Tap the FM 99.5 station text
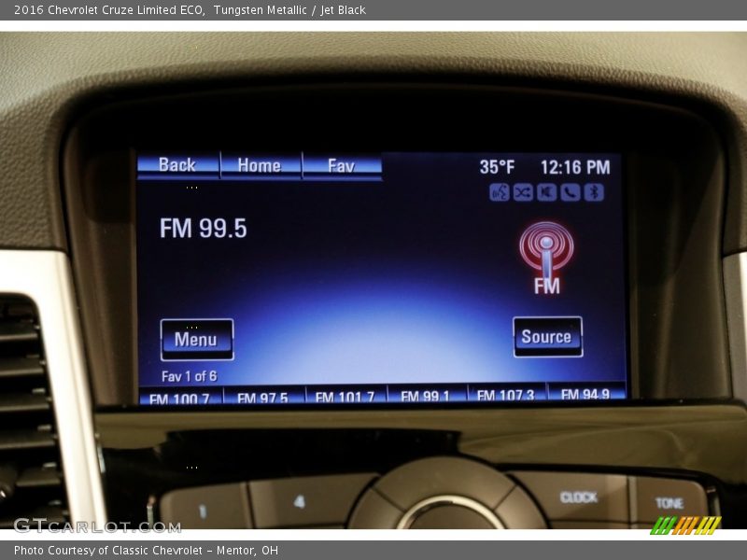The height and width of the screenshot is (560, 747). [204, 228]
